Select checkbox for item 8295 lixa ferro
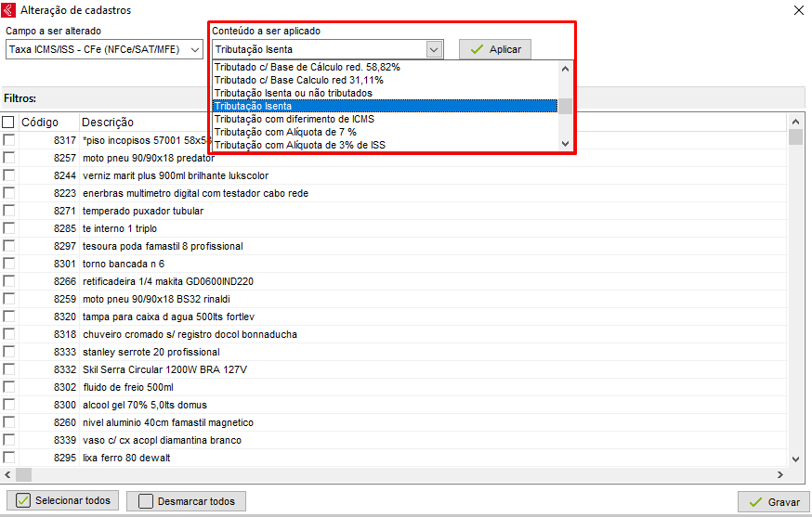Screen dimensions: 812x517 click(x=8, y=458)
